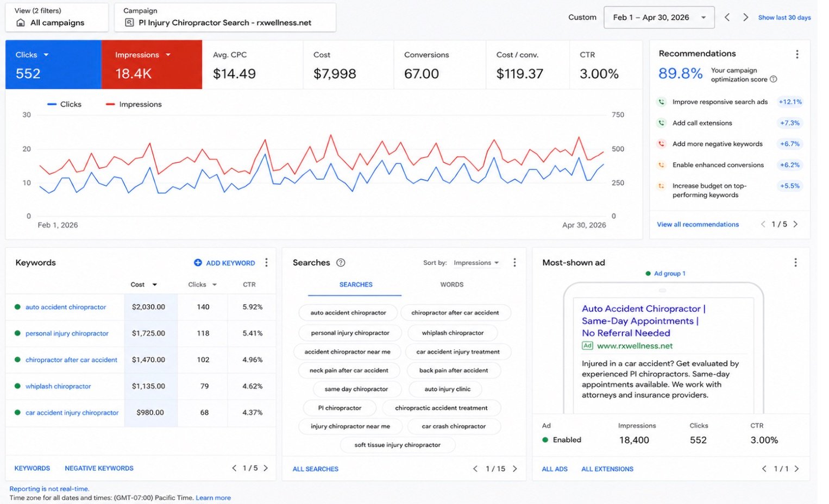Open ALL EXTENSIONS link
Viewport: 829px width, 504px height.
(607, 469)
